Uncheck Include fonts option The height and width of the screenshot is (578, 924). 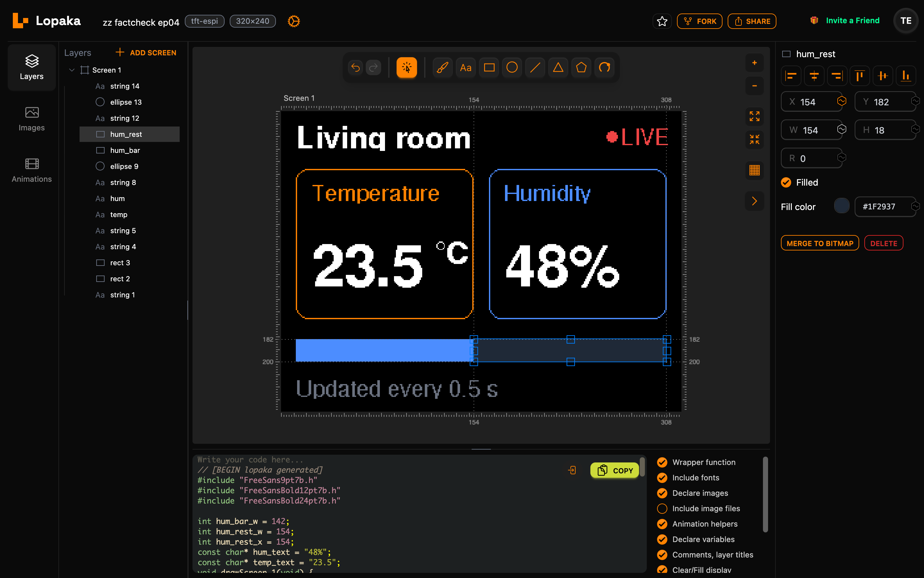pyautogui.click(x=662, y=477)
